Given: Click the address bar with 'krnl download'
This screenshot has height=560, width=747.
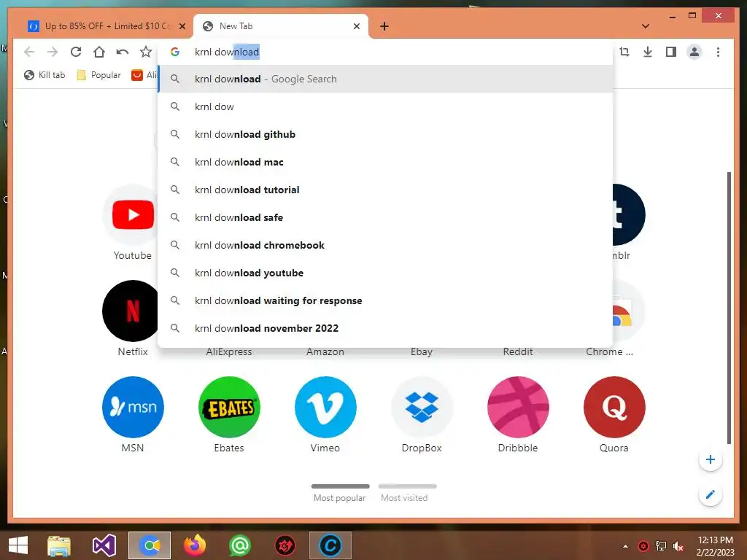Looking at the screenshot, I should click(386, 52).
